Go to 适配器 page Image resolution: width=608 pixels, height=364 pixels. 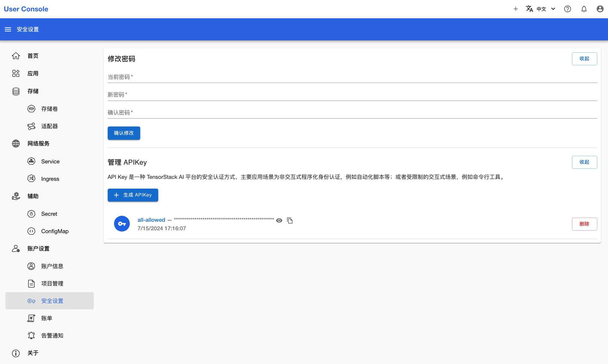point(50,126)
